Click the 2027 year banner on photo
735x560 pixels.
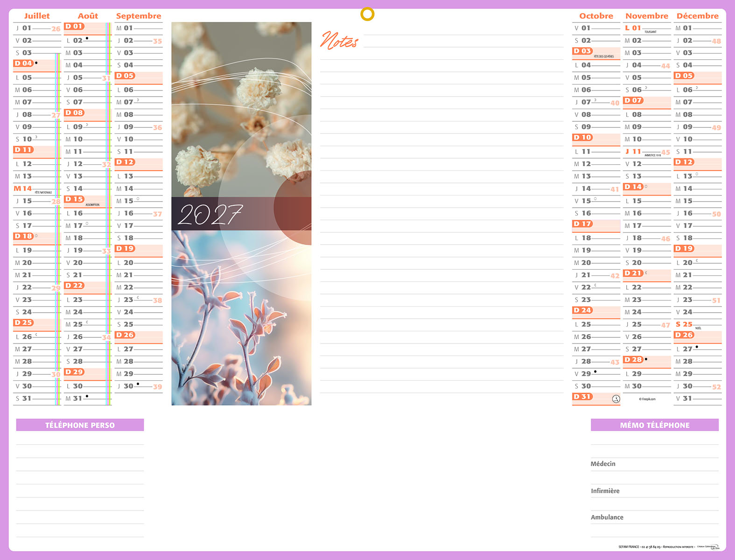tap(210, 215)
